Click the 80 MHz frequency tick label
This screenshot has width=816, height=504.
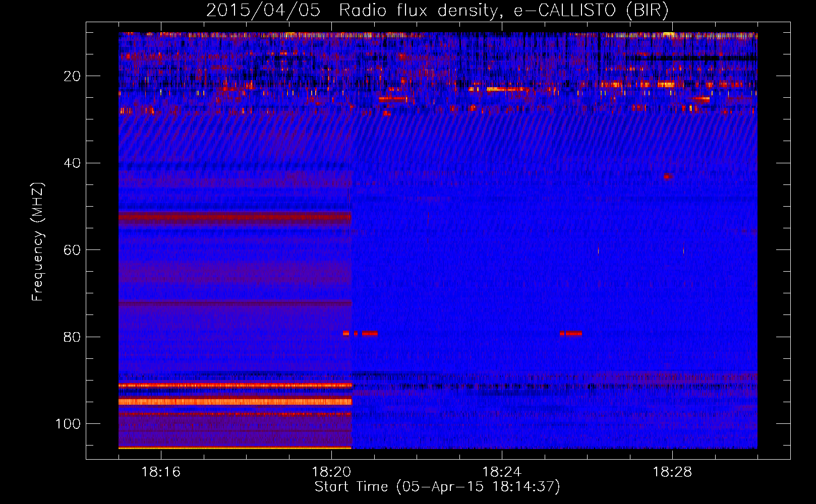(72, 337)
